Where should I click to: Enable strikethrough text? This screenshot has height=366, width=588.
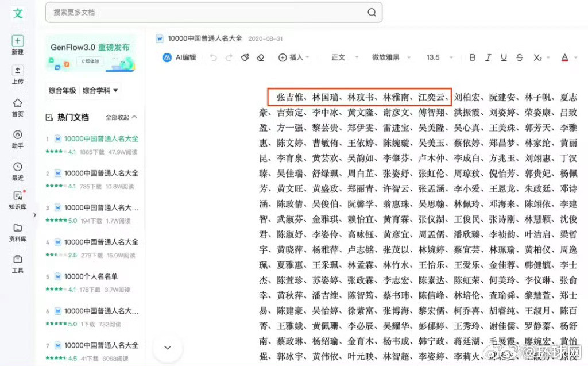[x=519, y=57]
